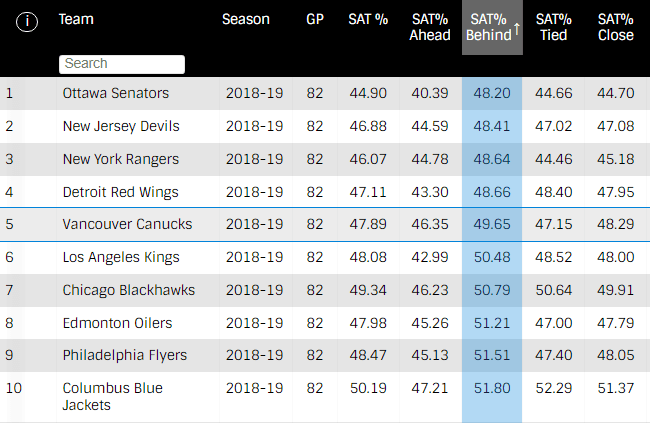Open Los Angeles Kings team link
This screenshot has width=650, height=423.
point(120,257)
